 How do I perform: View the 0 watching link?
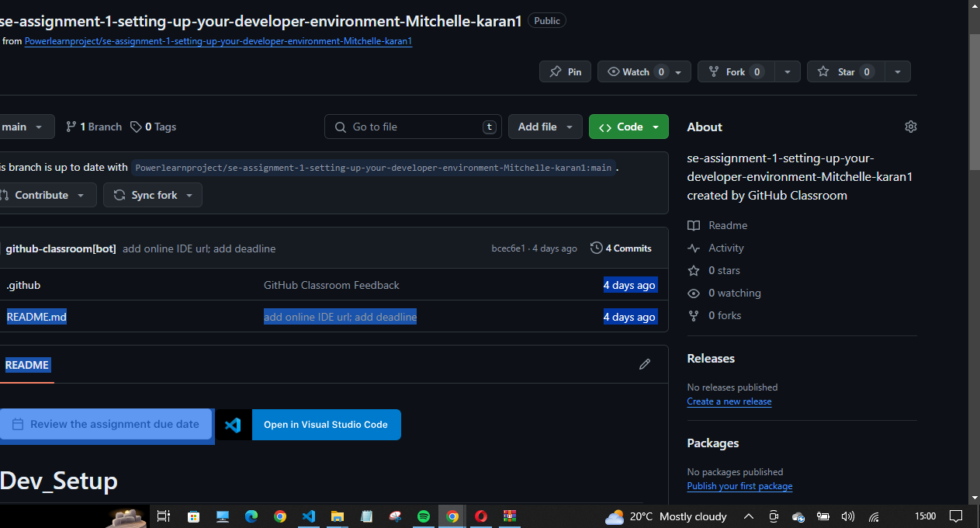click(724, 293)
